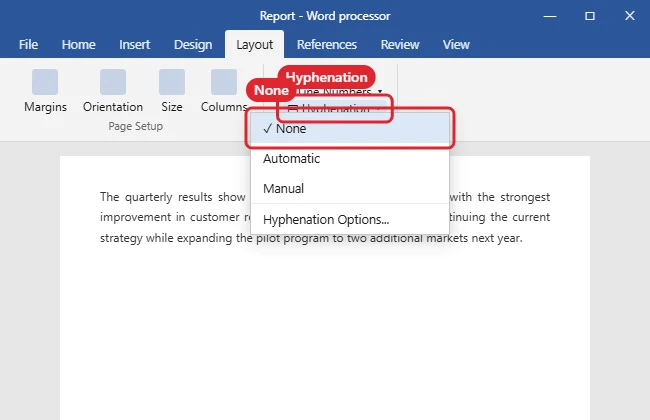
Task: Click the page Size icon
Action: (x=172, y=82)
